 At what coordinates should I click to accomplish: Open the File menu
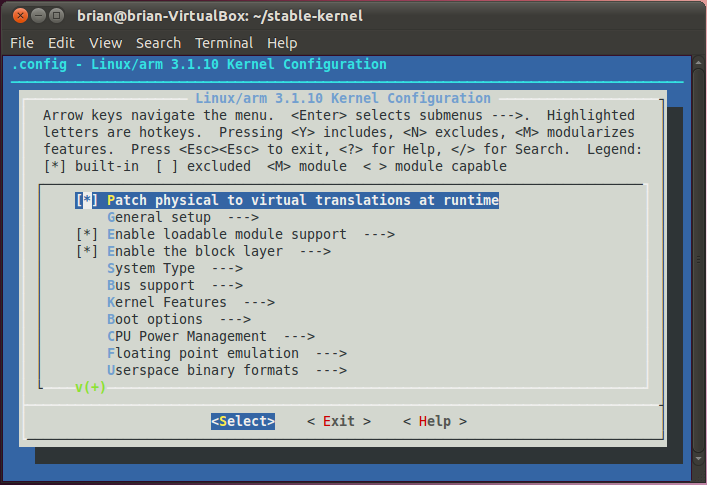point(22,43)
